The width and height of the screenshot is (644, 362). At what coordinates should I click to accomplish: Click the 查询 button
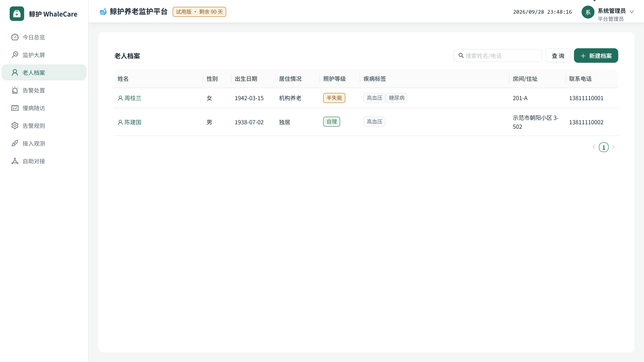click(558, 56)
